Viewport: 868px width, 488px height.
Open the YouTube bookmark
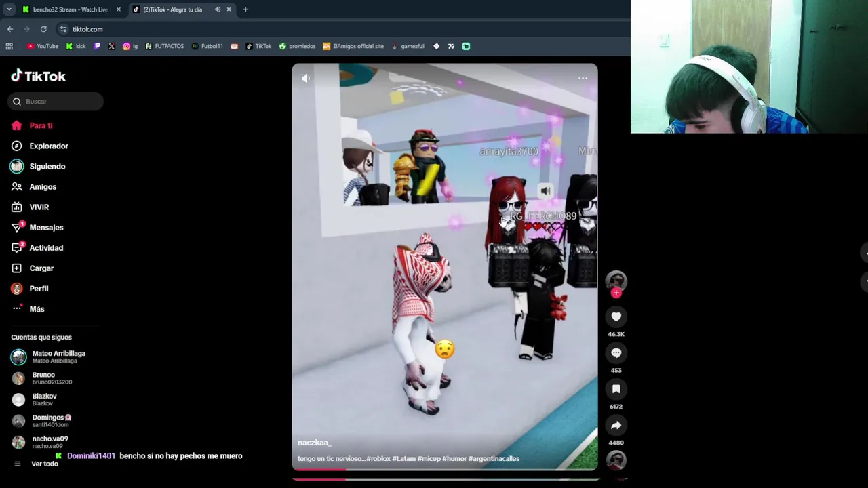click(43, 46)
